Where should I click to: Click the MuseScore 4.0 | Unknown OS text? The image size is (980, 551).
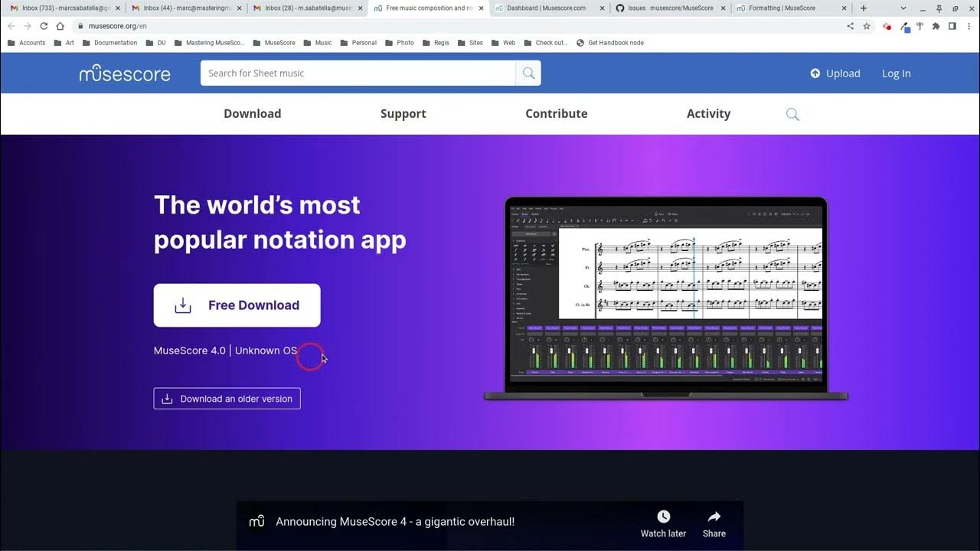(225, 350)
